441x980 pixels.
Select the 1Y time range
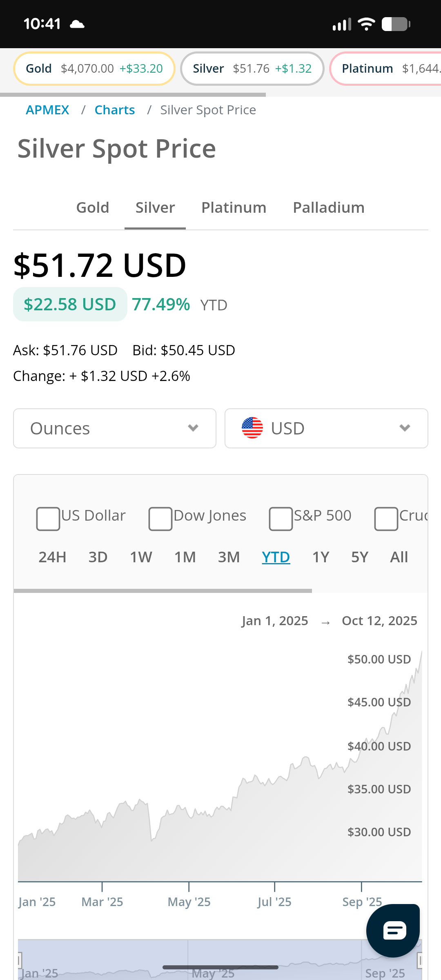pos(321,557)
